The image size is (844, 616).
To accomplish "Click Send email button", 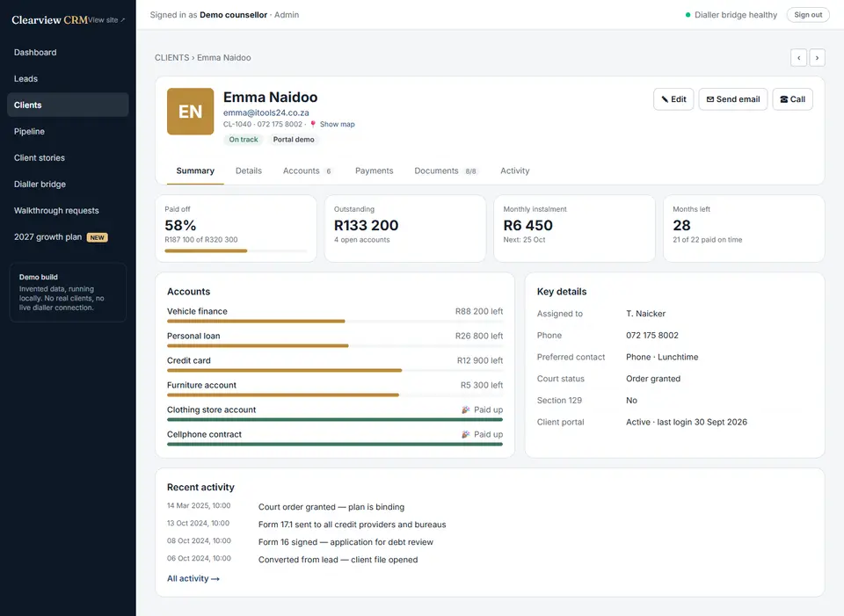I will coord(732,99).
